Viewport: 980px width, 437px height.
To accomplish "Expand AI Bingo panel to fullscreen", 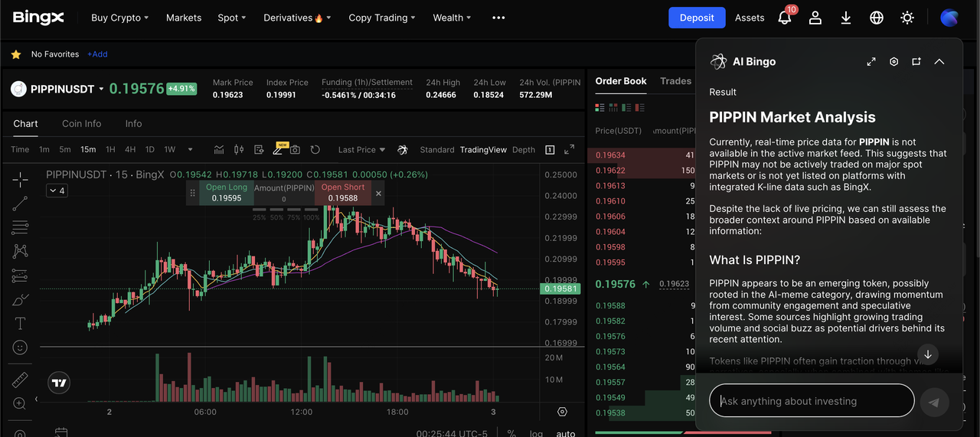I will 871,62.
